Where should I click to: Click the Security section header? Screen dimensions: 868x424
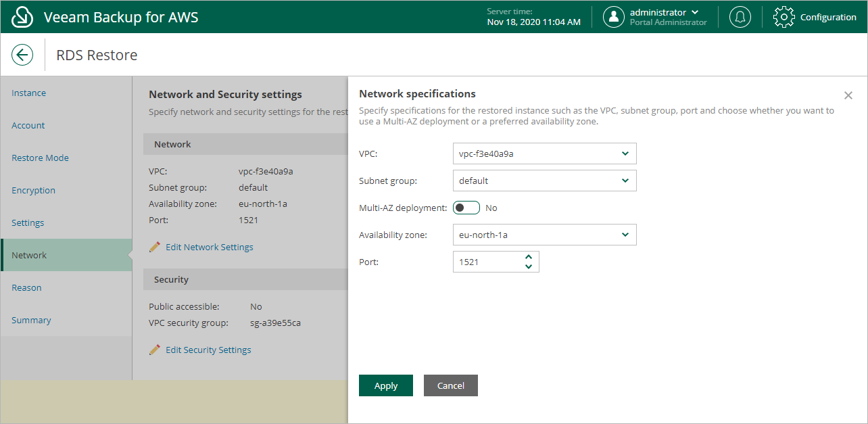[x=245, y=279]
